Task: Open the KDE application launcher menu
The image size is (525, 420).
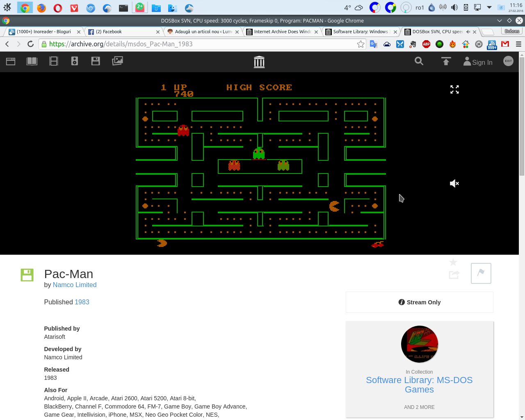Action: (7, 7)
